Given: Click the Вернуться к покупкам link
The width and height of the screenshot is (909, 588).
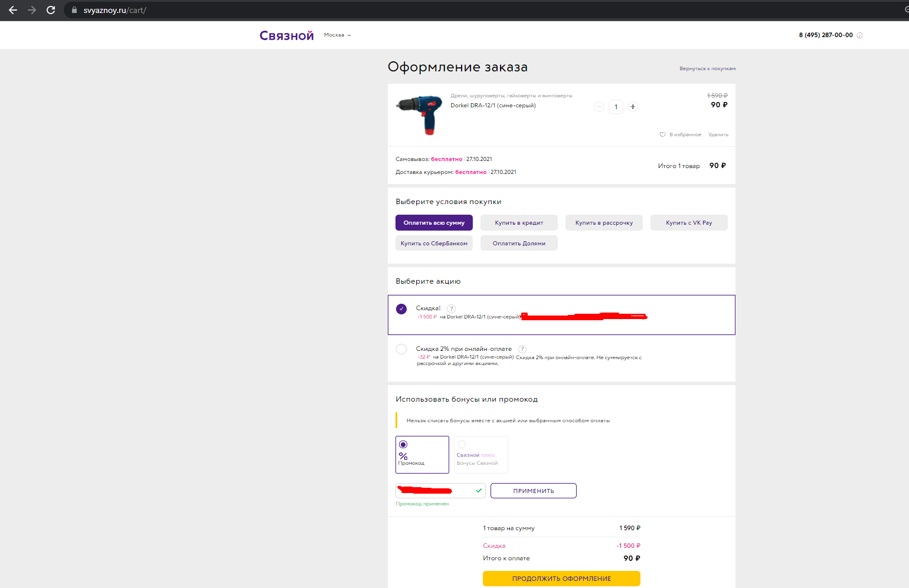Looking at the screenshot, I should pyautogui.click(x=707, y=68).
